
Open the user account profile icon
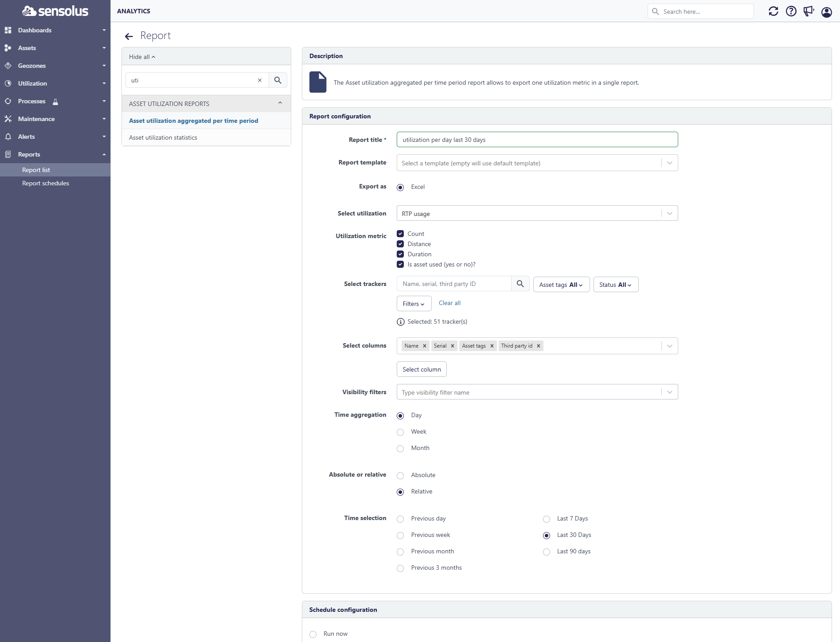pyautogui.click(x=827, y=12)
